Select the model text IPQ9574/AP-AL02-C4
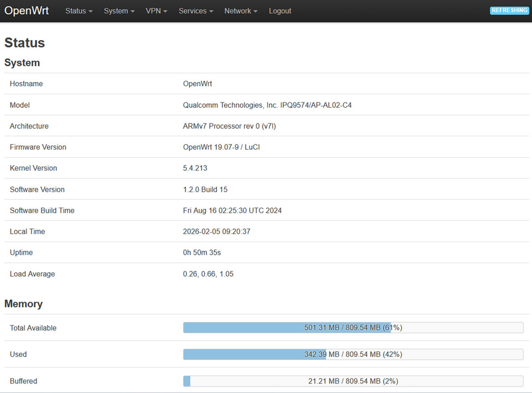The height and width of the screenshot is (393, 532). [x=315, y=105]
